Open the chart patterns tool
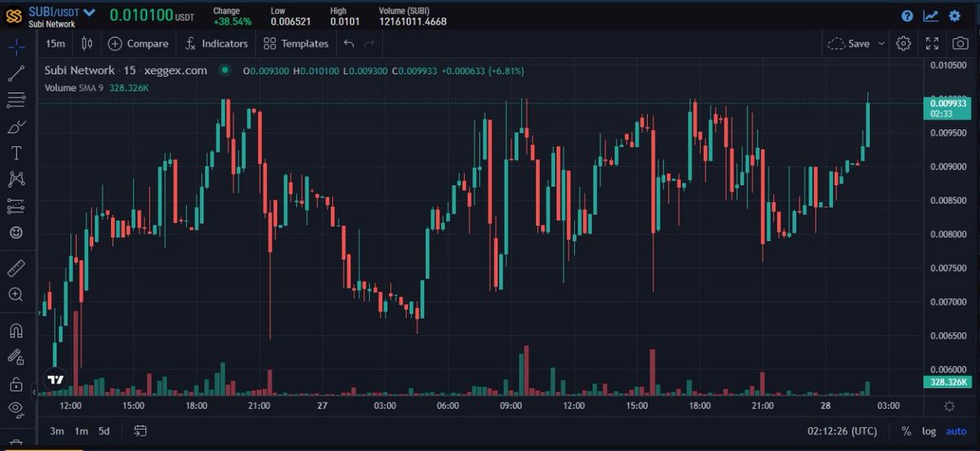Image resolution: width=980 pixels, height=451 pixels. [x=16, y=179]
